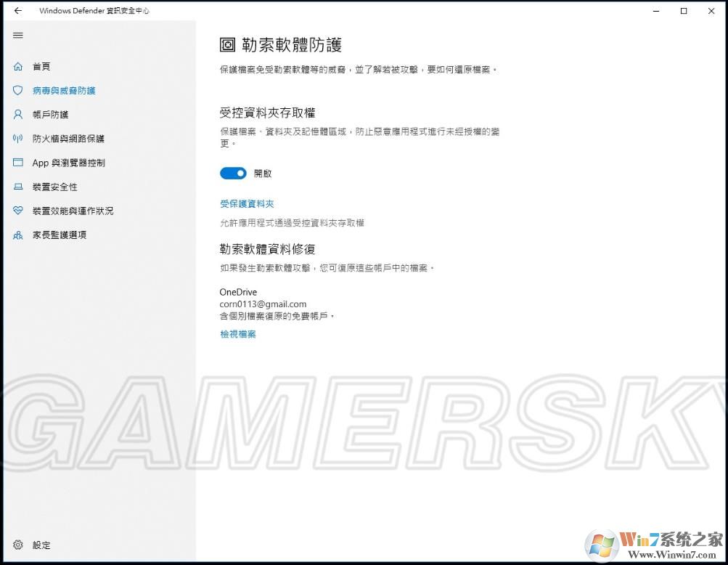This screenshot has width=728, height=565.
Task: Open 家長監護選項 in the sidebar
Action: point(60,235)
